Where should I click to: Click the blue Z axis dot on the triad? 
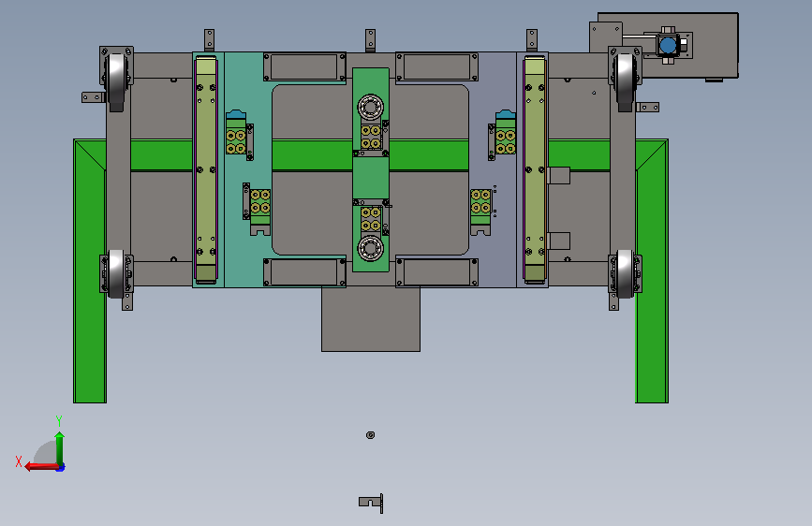pyautogui.click(x=61, y=468)
